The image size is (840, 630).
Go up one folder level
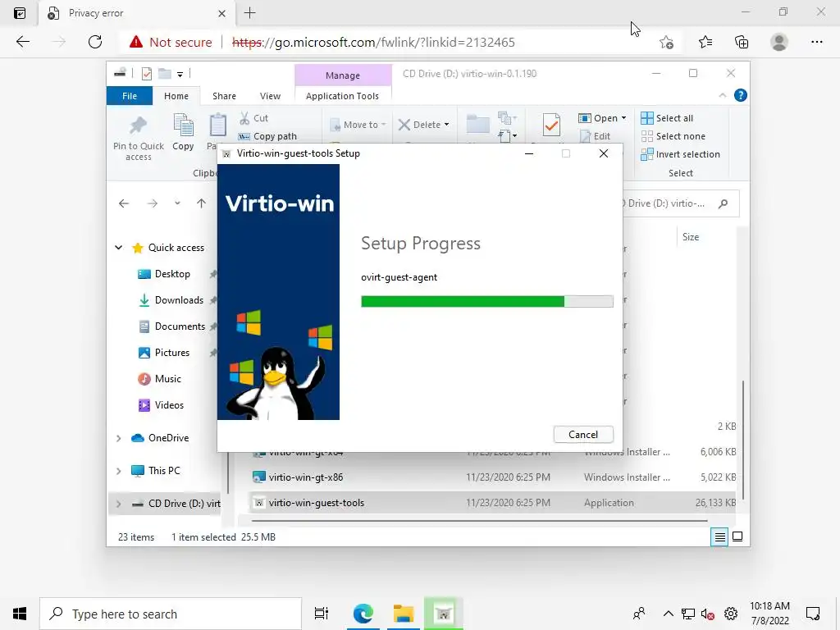pos(201,203)
